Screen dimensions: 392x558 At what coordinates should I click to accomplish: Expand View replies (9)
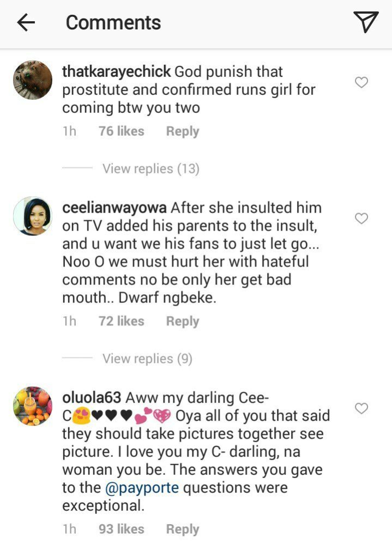click(x=147, y=359)
